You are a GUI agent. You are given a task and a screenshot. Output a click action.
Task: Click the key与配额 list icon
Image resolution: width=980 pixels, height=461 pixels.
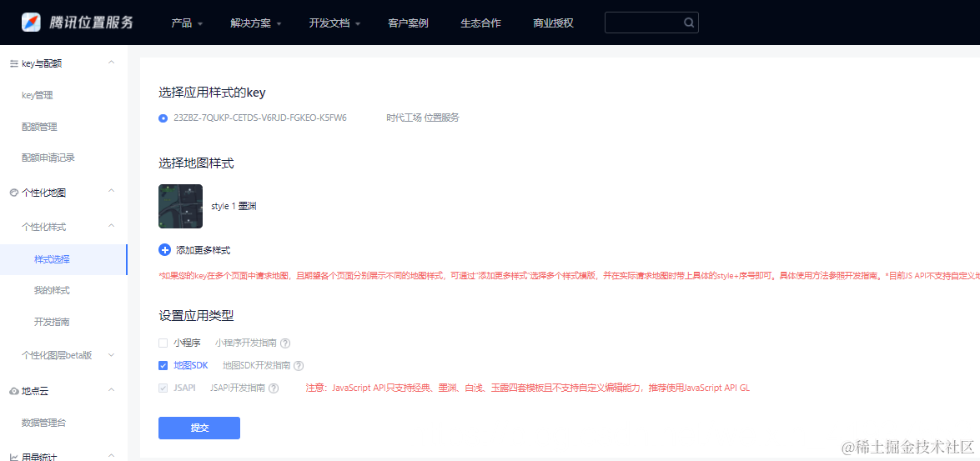[x=13, y=63]
